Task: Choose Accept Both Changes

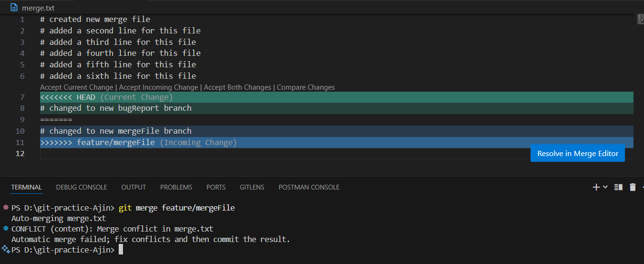Action: pyautogui.click(x=237, y=87)
